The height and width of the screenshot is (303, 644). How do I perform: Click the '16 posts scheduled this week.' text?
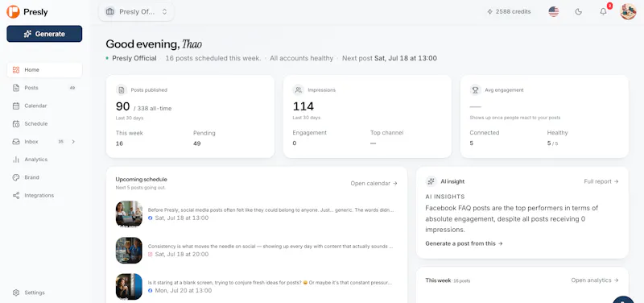[x=213, y=58]
